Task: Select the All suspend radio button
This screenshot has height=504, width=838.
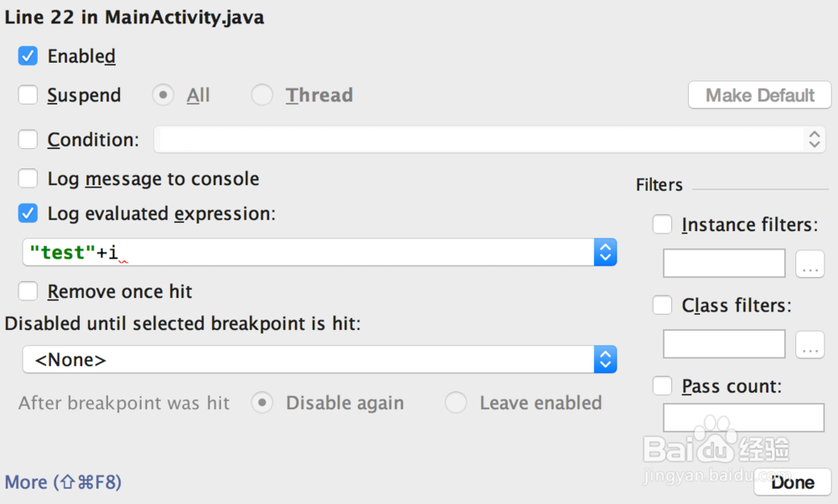Action: pos(163,95)
